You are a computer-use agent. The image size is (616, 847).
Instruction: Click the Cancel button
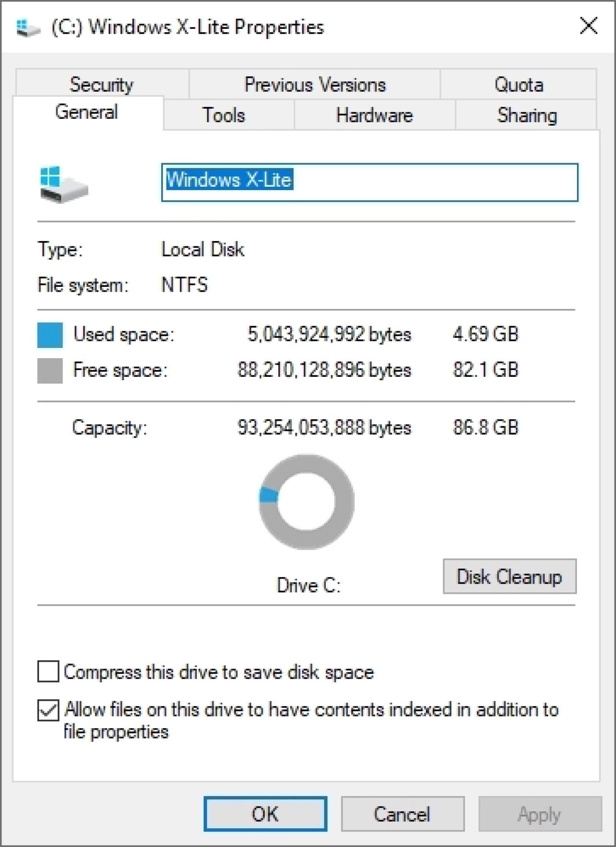pos(403,814)
